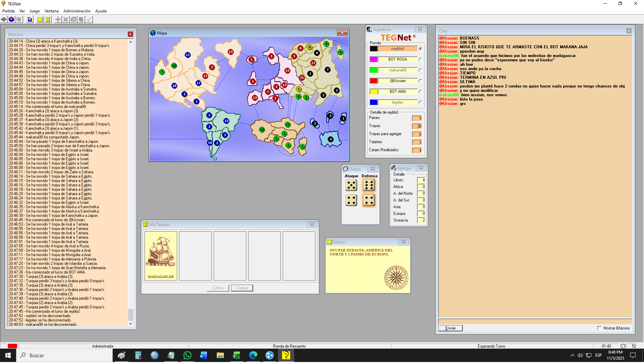Click the connect plug toolbar icon
The height and width of the screenshot is (364, 644).
(4, 19)
